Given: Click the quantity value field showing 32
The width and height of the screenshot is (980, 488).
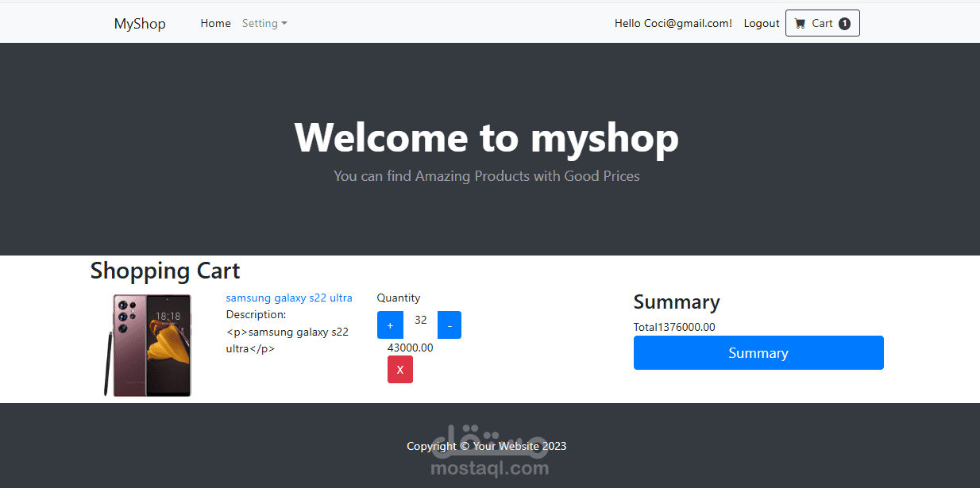Looking at the screenshot, I should point(420,319).
